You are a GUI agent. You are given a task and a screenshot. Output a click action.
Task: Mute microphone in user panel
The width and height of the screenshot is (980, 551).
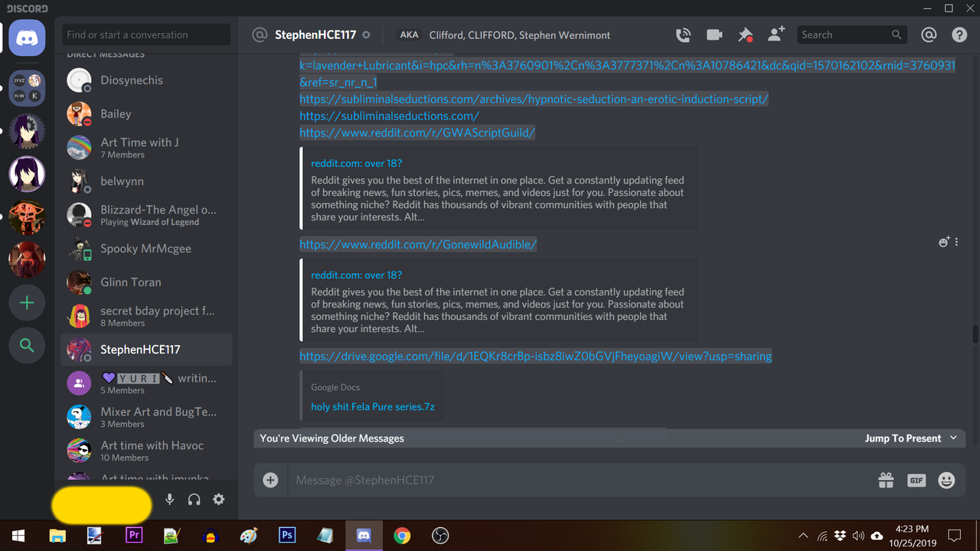click(170, 499)
